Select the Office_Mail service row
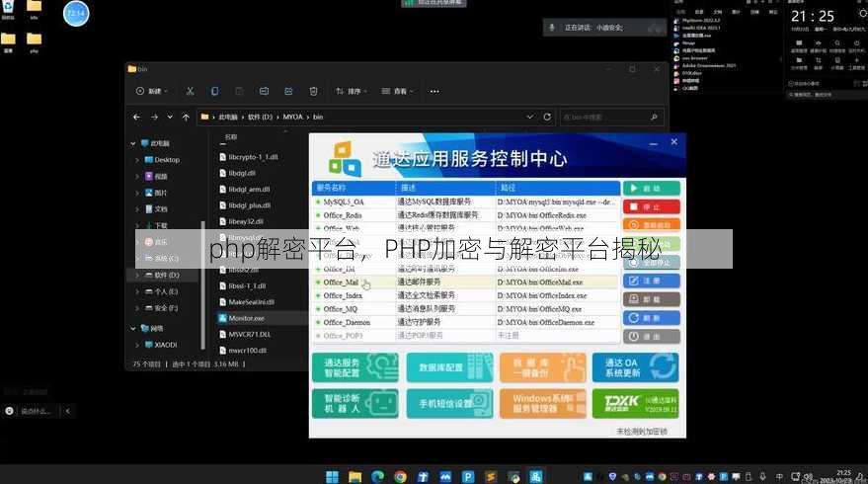This screenshot has width=868, height=484. (465, 282)
